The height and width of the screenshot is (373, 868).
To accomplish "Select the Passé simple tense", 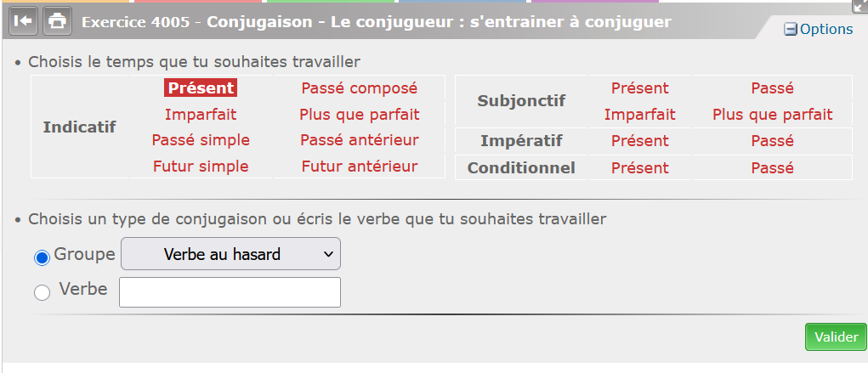I will pyautogui.click(x=201, y=140).
